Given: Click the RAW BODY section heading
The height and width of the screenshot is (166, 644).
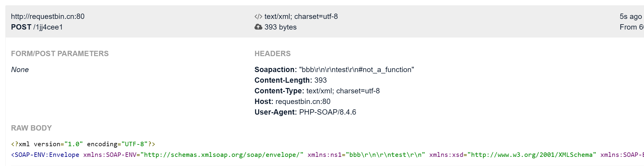Looking at the screenshot, I should [x=31, y=128].
